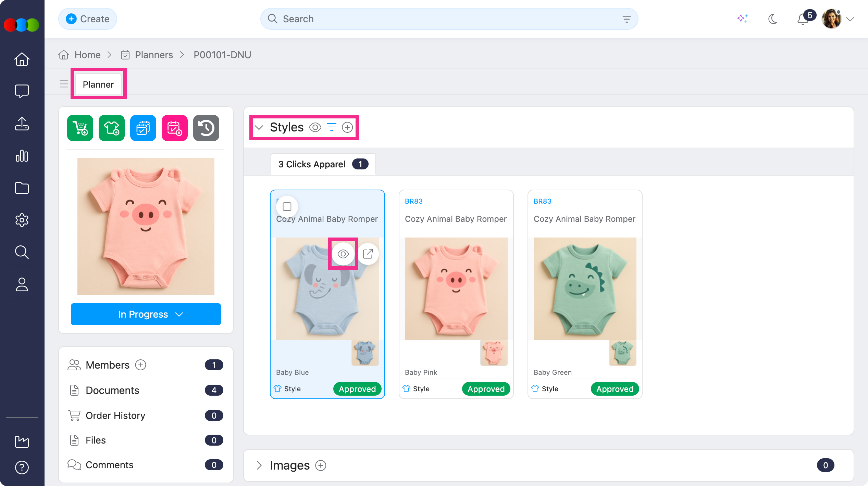Image resolution: width=868 pixels, height=486 pixels.
Task: Click the green add-to-cart order icon
Action: [x=80, y=128]
